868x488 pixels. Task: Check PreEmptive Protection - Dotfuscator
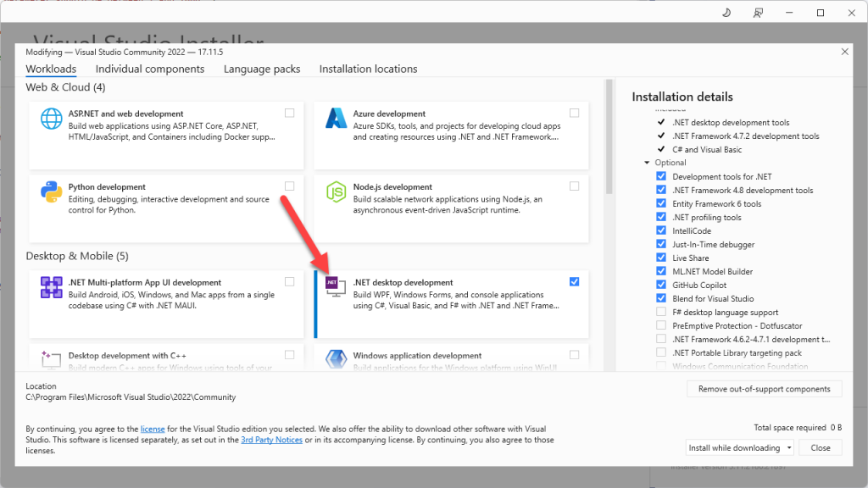click(x=661, y=325)
